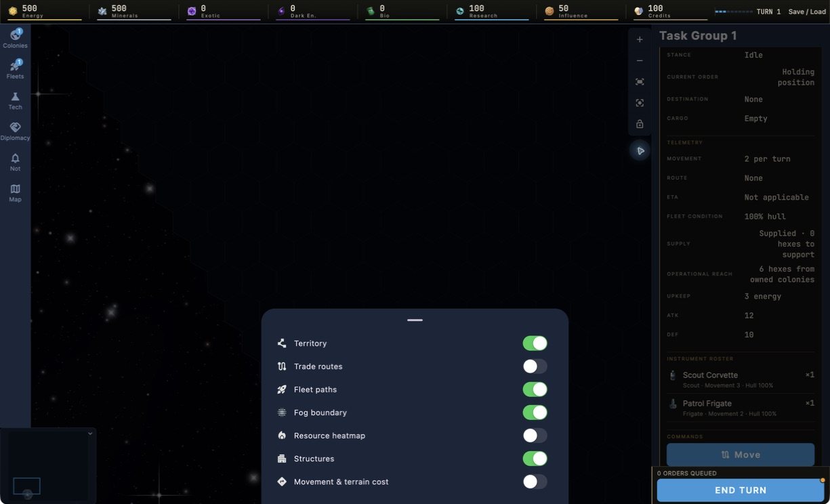Click the Credits resource icon
Screen dimensions: 830x504
click(x=639, y=11)
